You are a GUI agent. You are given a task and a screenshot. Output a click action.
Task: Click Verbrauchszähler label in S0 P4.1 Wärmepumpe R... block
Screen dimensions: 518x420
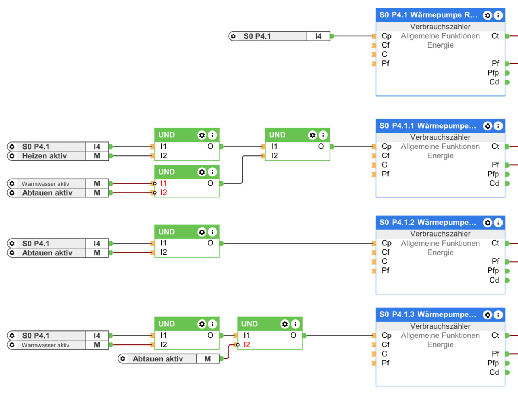point(441,27)
